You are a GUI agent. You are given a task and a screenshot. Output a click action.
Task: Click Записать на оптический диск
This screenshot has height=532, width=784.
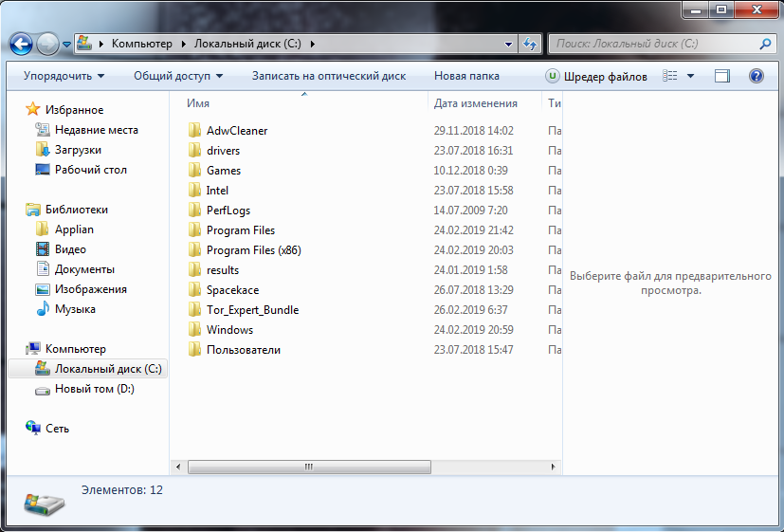[328, 76]
